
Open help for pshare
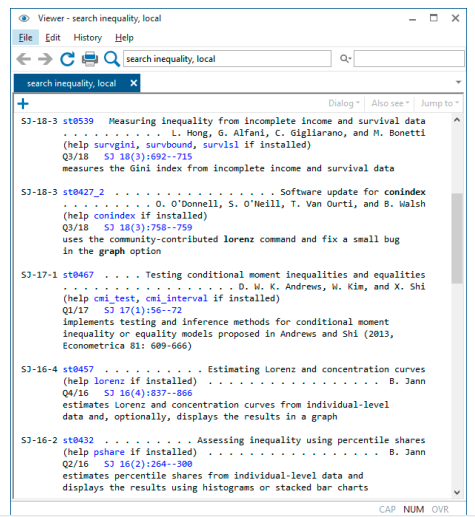point(109,452)
